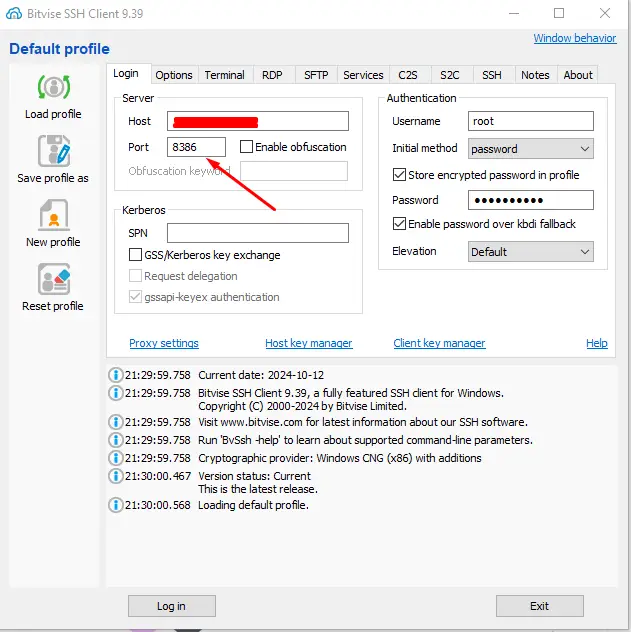Open Client key manager link
The height and width of the screenshot is (632, 631).
click(439, 343)
